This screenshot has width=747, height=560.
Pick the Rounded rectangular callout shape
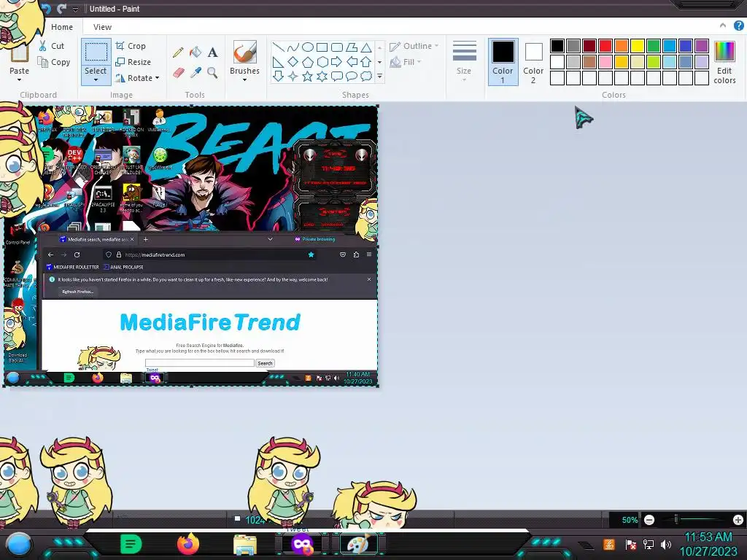point(337,76)
